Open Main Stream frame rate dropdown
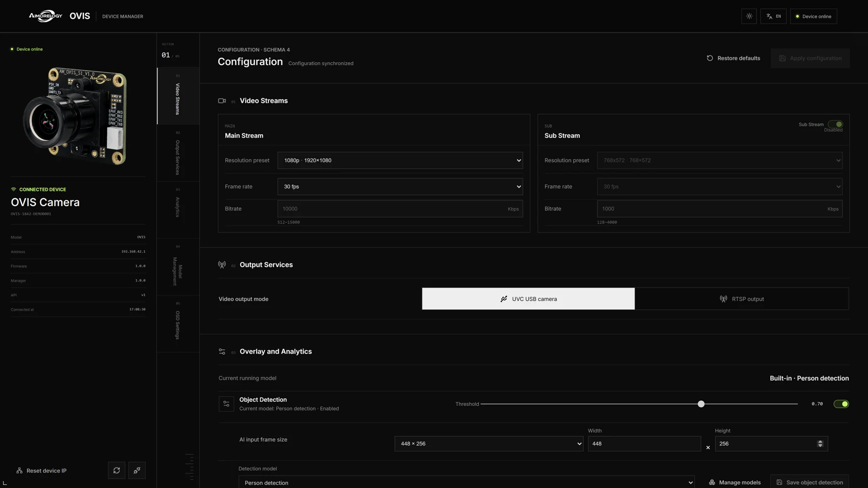The image size is (868, 488). coord(400,186)
